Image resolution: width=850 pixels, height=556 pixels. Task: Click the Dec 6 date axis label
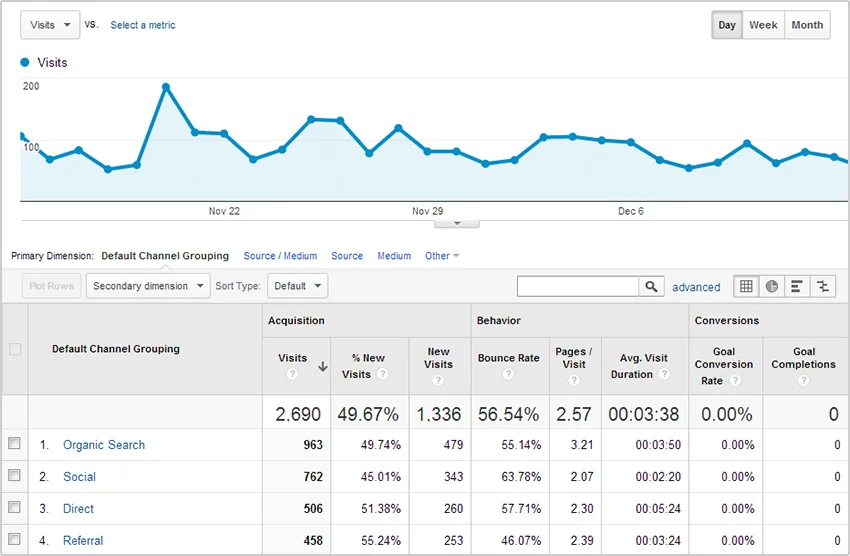point(631,211)
